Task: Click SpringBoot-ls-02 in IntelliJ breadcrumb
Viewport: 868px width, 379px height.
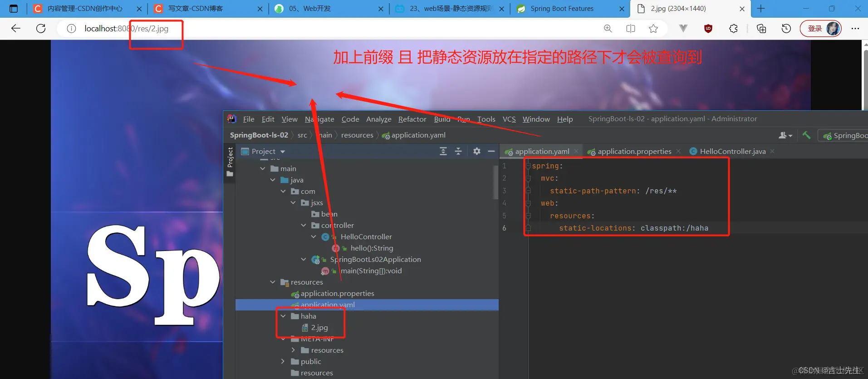Action: [259, 135]
